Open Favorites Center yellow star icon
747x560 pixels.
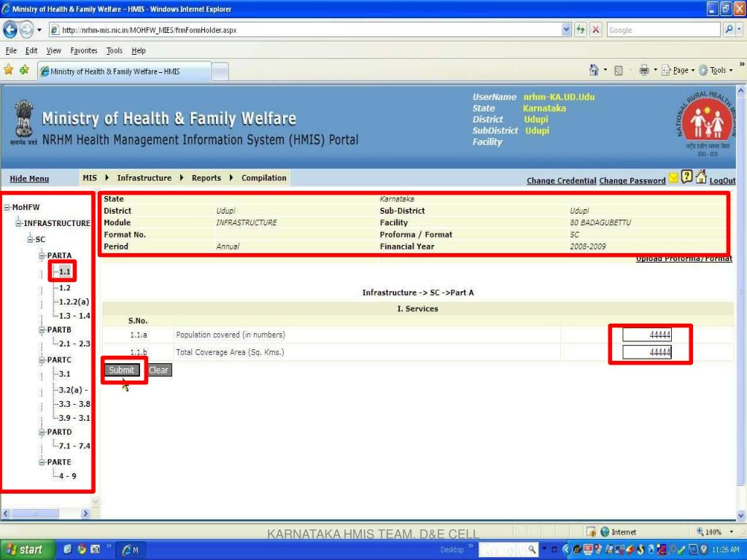coord(9,71)
